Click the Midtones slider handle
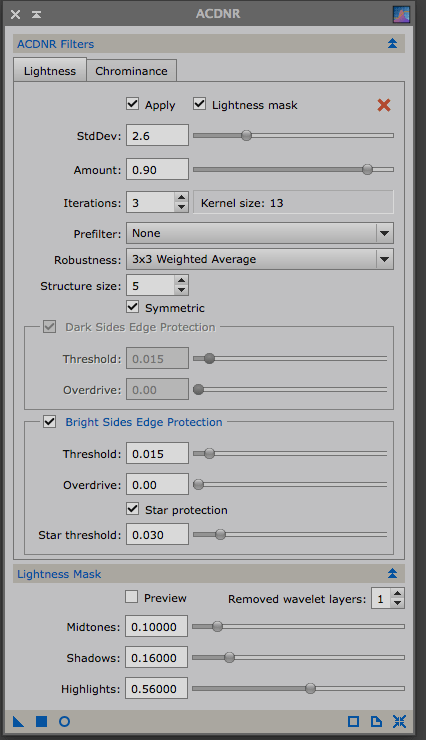426x740 pixels. coord(217,627)
